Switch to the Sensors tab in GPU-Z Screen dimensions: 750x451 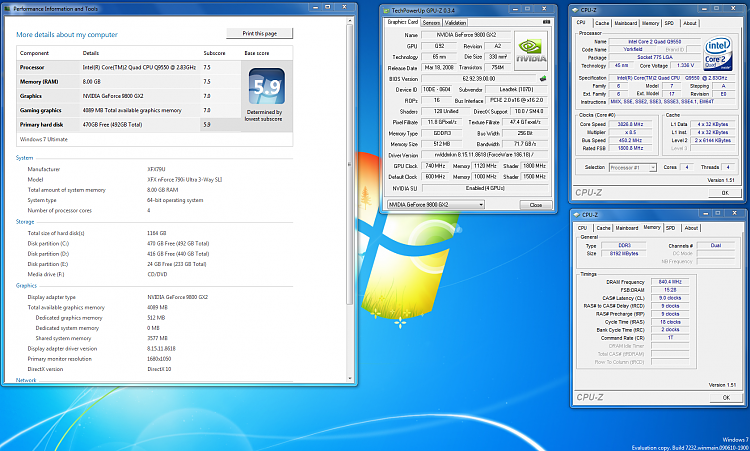[431, 22]
